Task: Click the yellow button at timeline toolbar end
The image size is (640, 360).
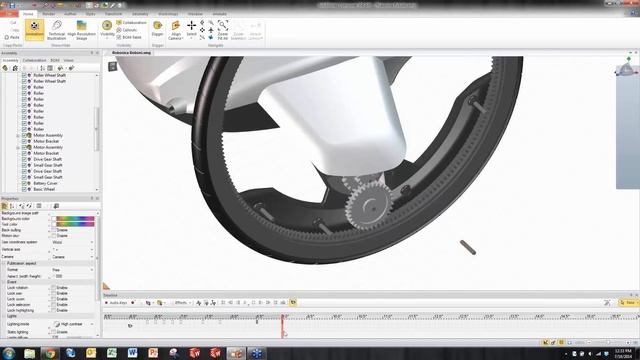Action: point(628,302)
